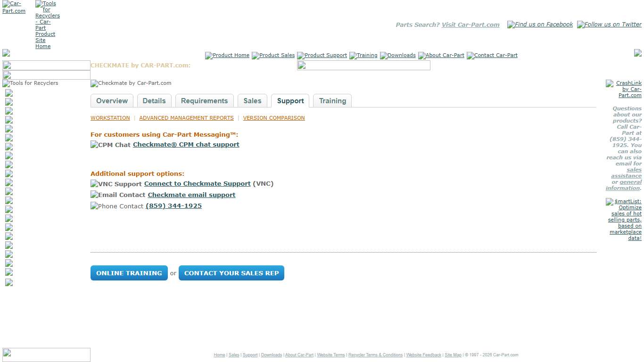Open the VERSION COMPARISON link
This screenshot has height=362, width=644.
(273, 118)
